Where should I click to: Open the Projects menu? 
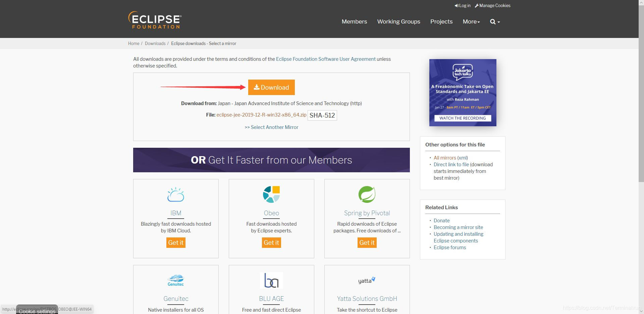click(441, 21)
